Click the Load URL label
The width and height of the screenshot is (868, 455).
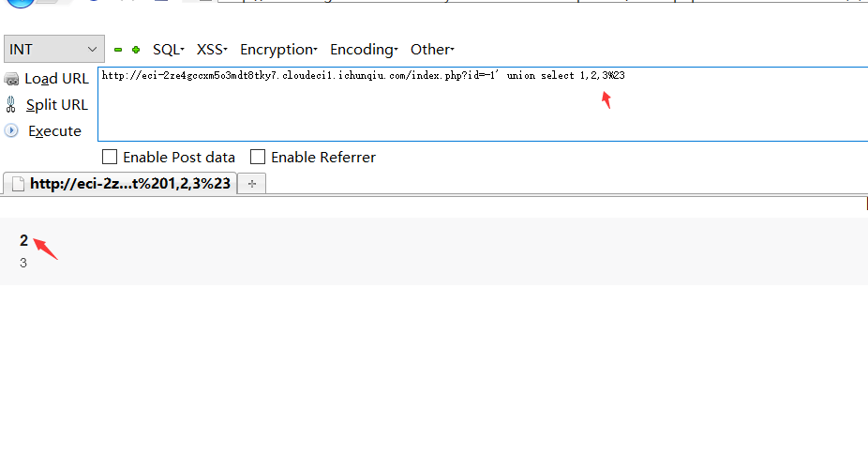pos(56,79)
